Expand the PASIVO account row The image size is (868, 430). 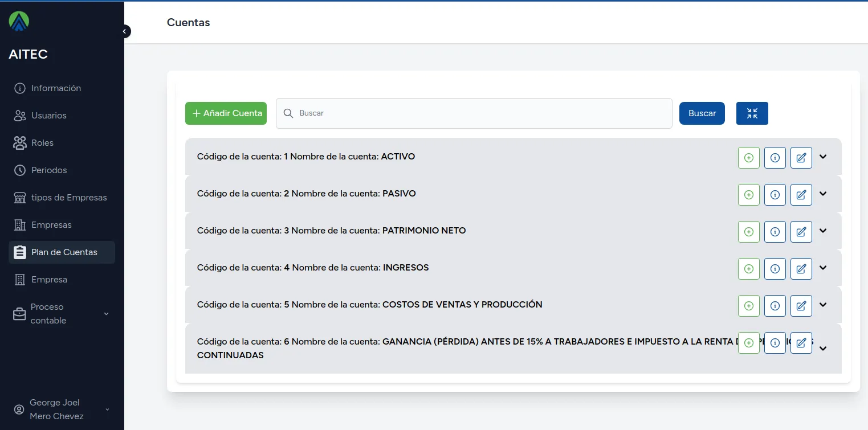point(823,194)
